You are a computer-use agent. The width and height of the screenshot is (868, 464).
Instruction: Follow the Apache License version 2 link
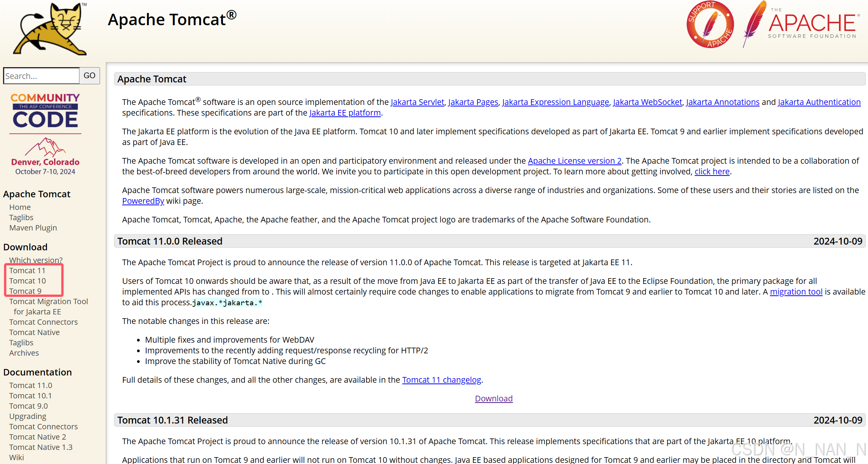[574, 161]
